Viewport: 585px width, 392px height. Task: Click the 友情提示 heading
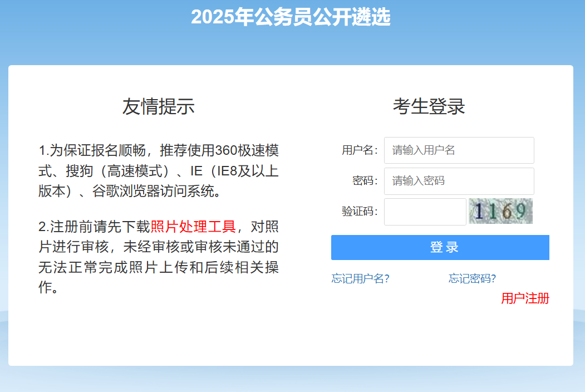coord(159,106)
